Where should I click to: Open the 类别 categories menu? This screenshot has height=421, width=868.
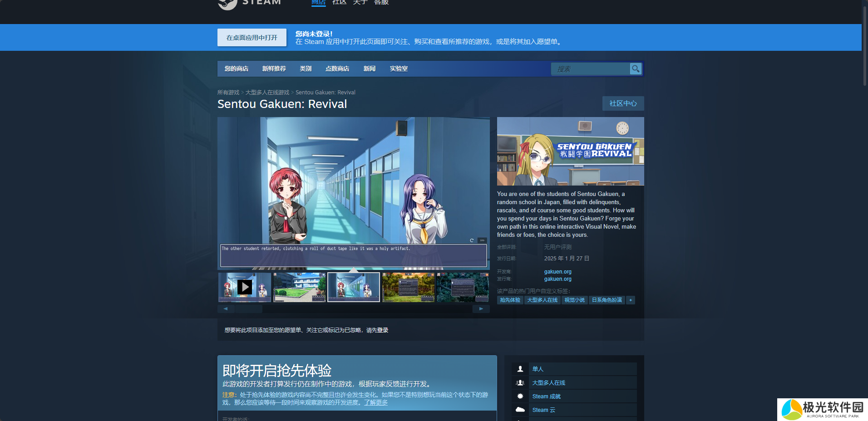click(x=306, y=69)
